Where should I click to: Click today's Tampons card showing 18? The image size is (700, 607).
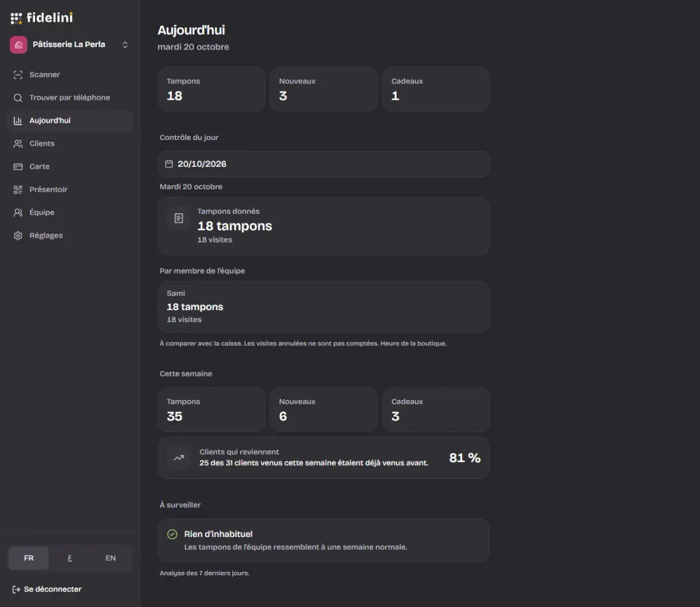211,89
